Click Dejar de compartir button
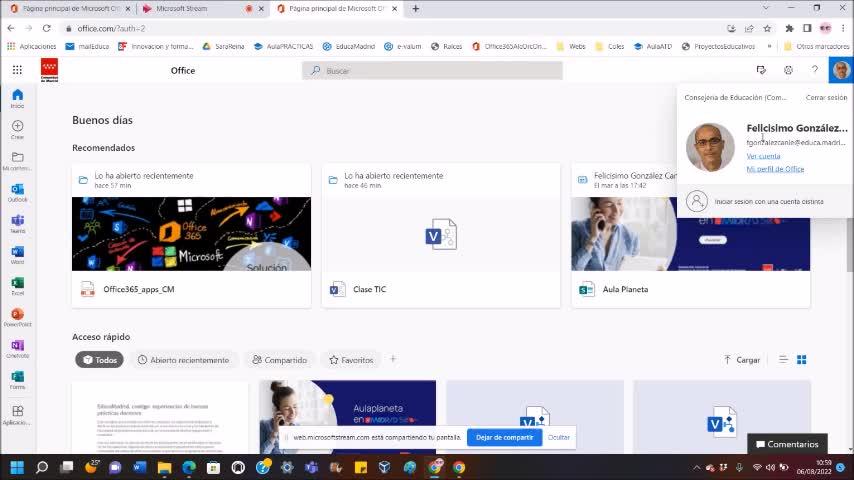The height and width of the screenshot is (480, 854). point(504,438)
